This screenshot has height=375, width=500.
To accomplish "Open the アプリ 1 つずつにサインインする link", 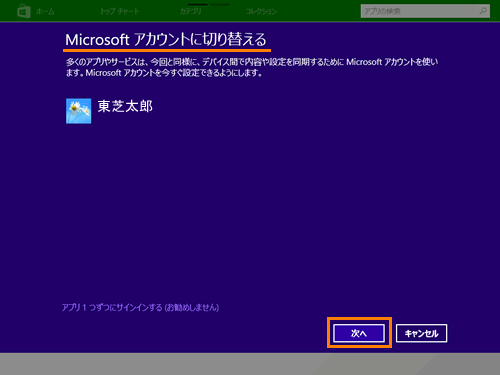I will [140, 307].
